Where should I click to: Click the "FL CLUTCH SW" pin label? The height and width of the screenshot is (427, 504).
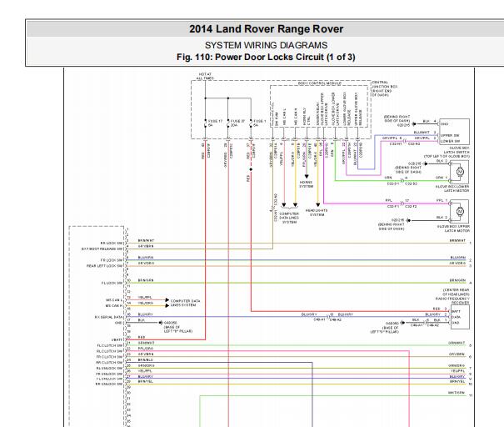click(110, 345)
